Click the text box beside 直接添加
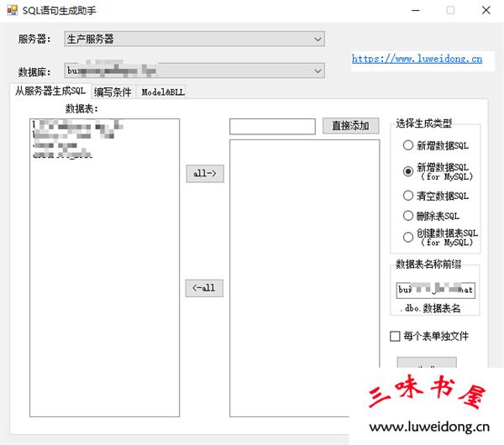 point(272,126)
